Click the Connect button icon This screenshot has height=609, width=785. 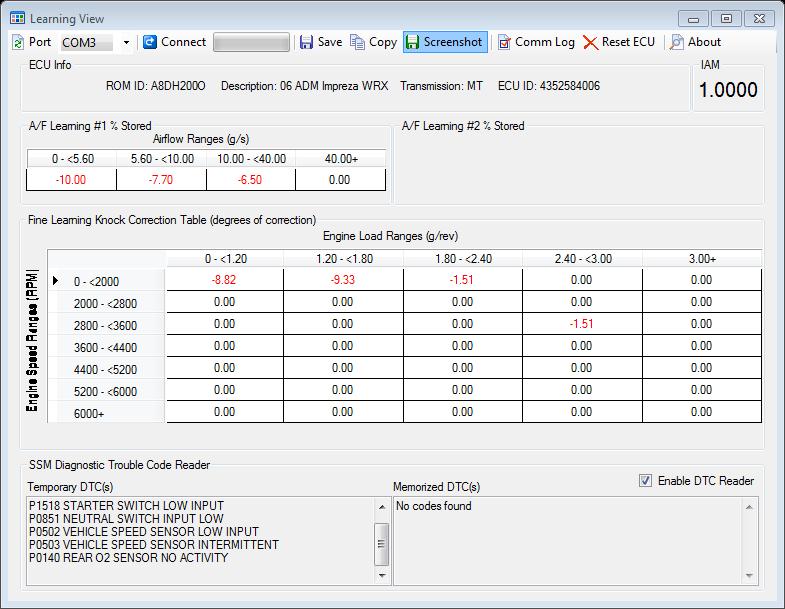click(x=150, y=42)
